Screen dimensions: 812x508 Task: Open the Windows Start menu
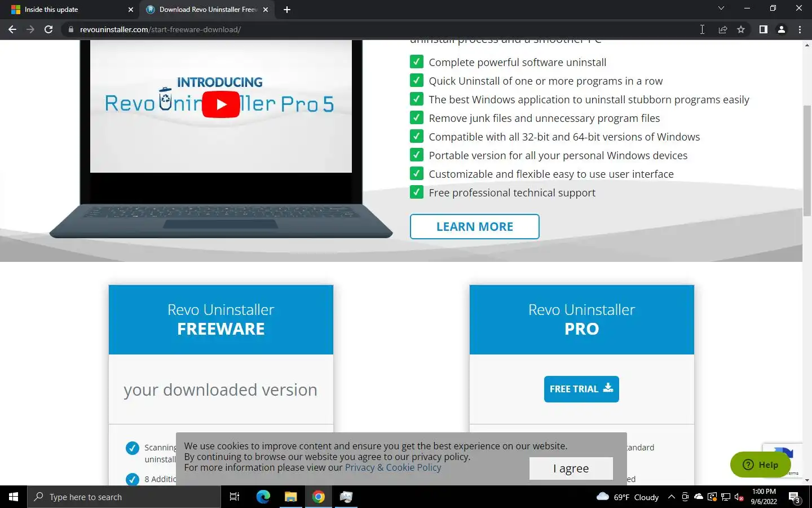[14, 497]
